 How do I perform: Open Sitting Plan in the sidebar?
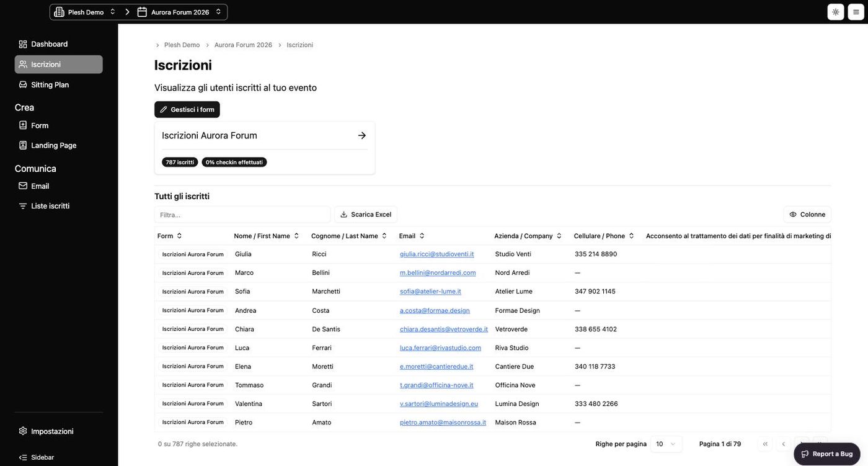pos(58,85)
